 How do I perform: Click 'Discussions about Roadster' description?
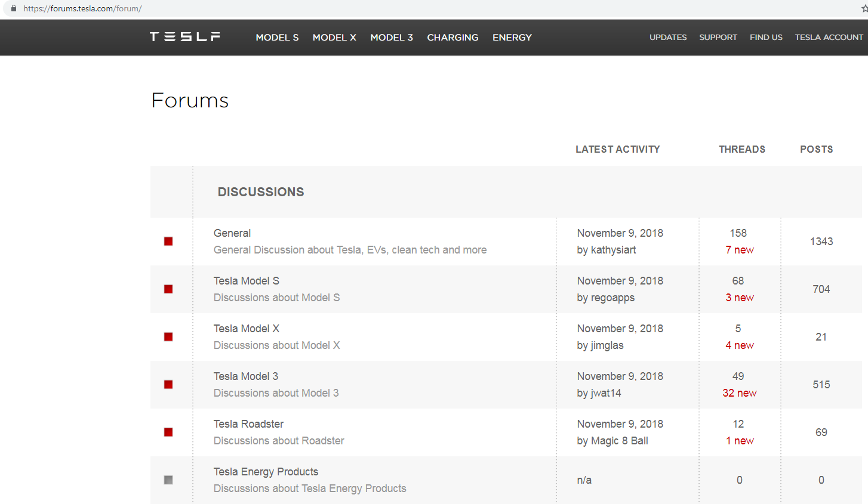coord(279,441)
